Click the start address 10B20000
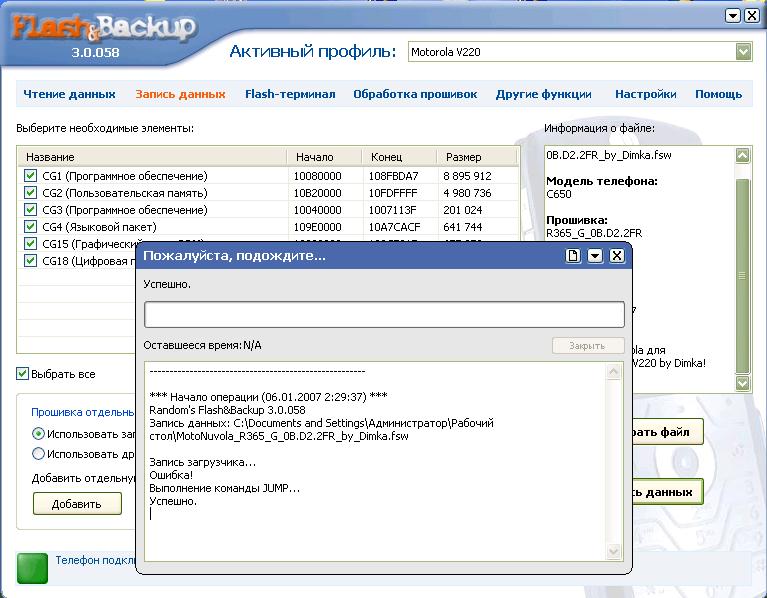 [317, 193]
